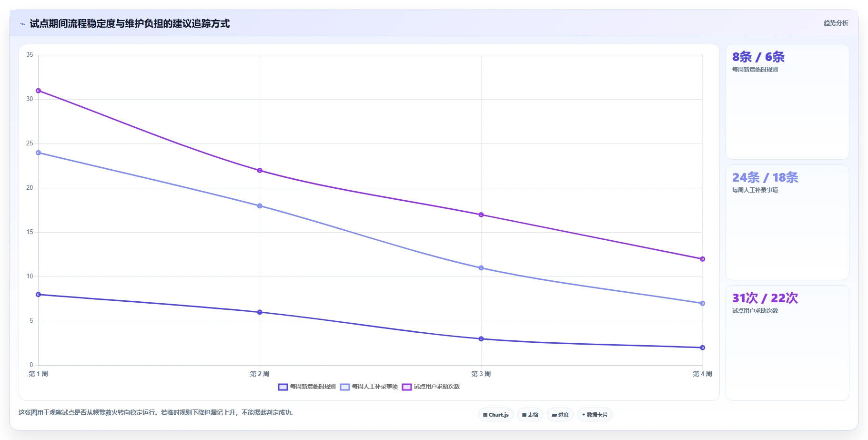Click the dark blue 每周新增临时规则 legend swatch

[283, 387]
